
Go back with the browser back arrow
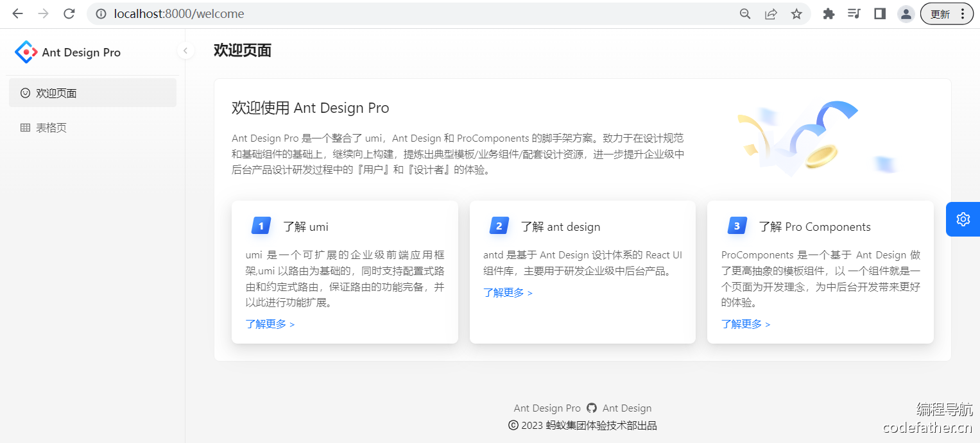(x=17, y=13)
